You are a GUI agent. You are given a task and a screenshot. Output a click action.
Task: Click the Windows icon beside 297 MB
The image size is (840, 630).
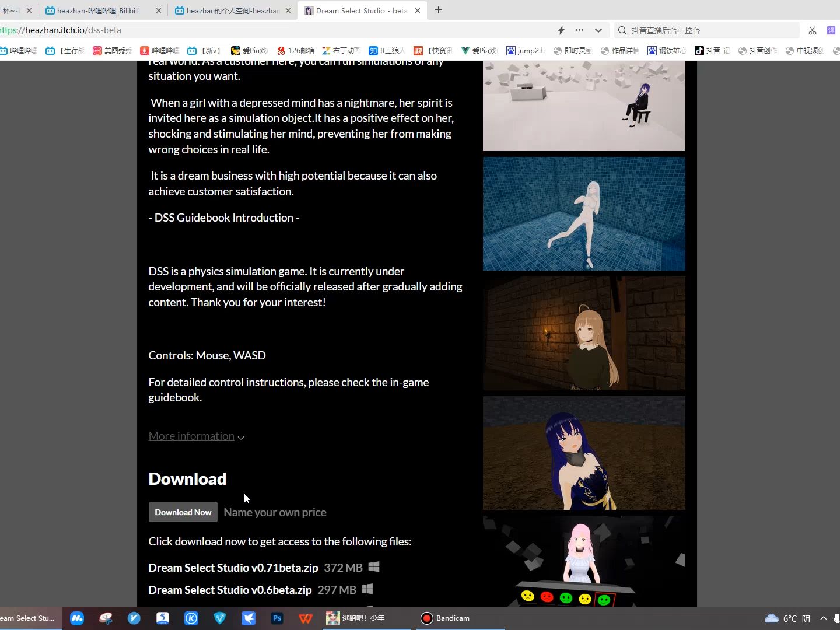[x=367, y=589]
